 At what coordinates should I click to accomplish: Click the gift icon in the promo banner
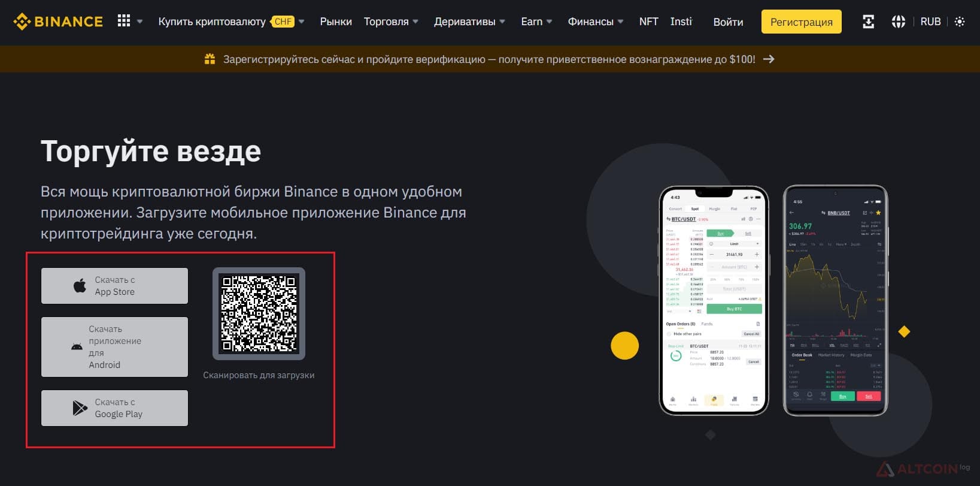210,59
